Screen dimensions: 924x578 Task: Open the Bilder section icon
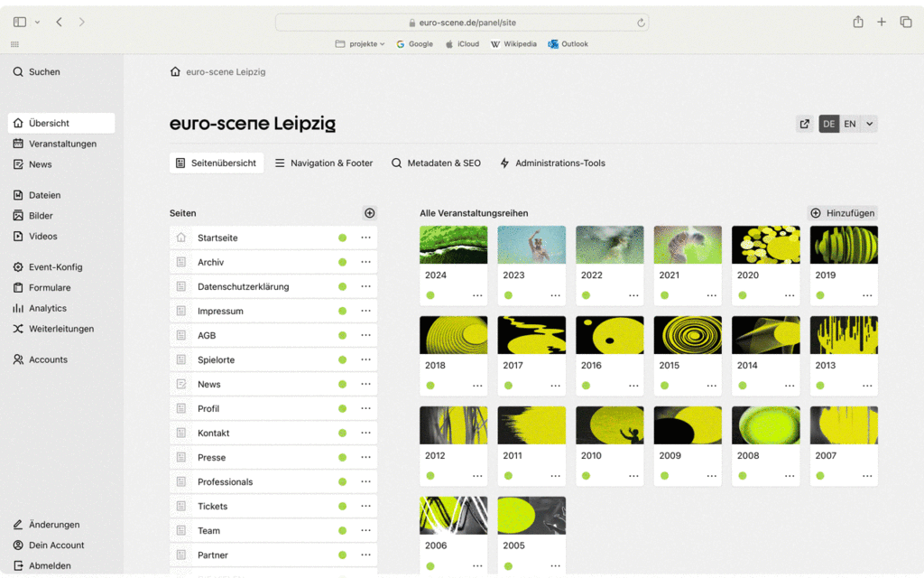point(19,216)
